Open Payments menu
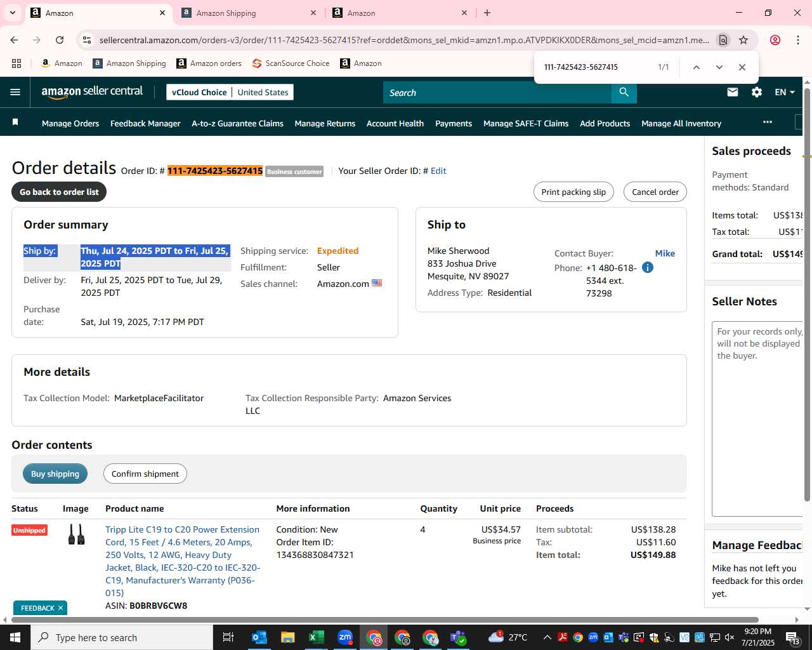This screenshot has width=812, height=650. click(x=454, y=123)
